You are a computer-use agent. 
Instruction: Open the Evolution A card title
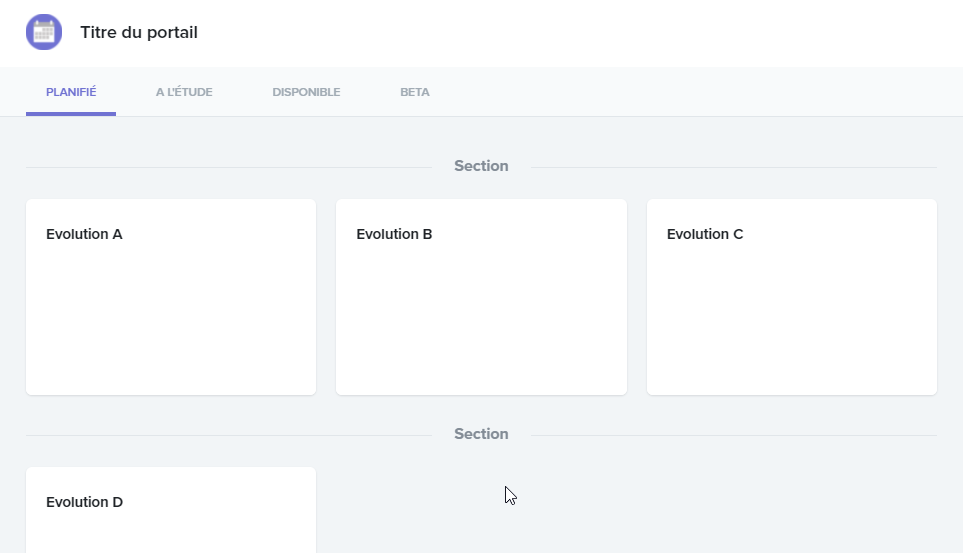tap(84, 234)
